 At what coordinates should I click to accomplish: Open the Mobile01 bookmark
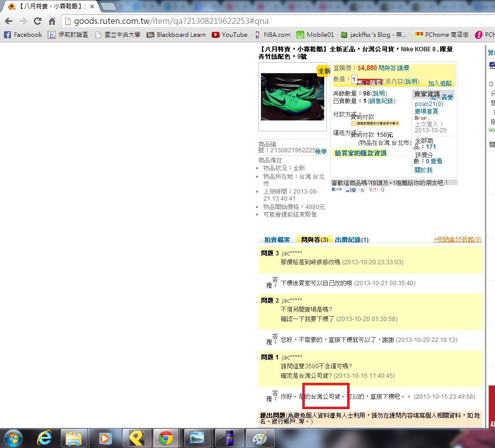coord(315,35)
